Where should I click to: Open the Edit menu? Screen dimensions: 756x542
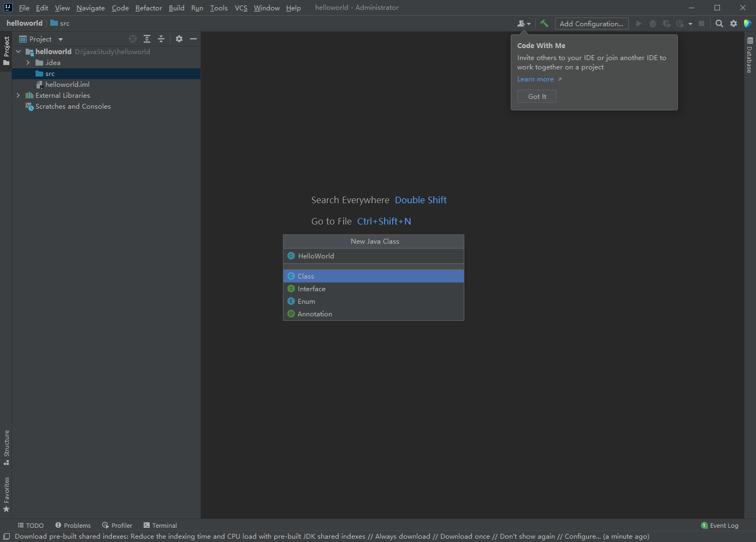(42, 8)
